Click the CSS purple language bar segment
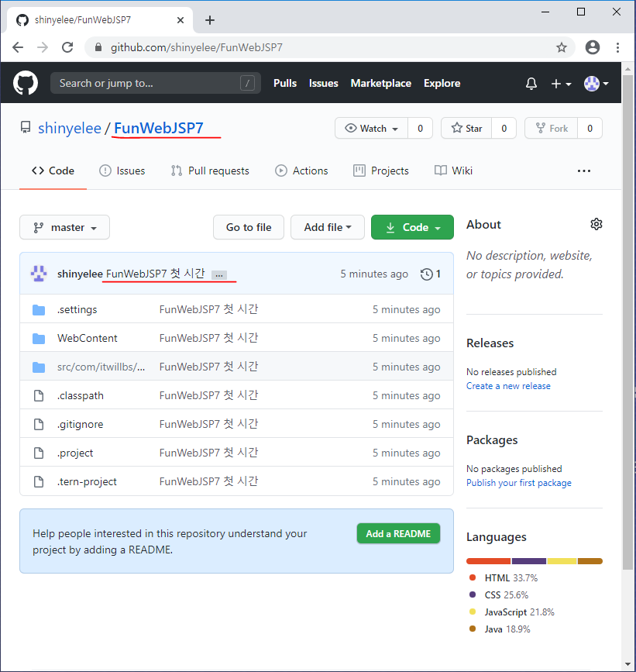 (x=529, y=561)
